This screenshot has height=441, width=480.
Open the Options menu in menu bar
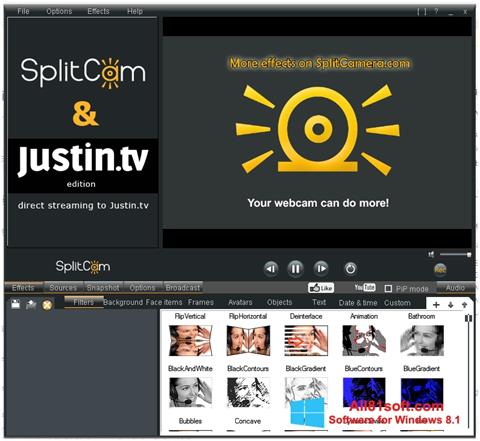[59, 11]
